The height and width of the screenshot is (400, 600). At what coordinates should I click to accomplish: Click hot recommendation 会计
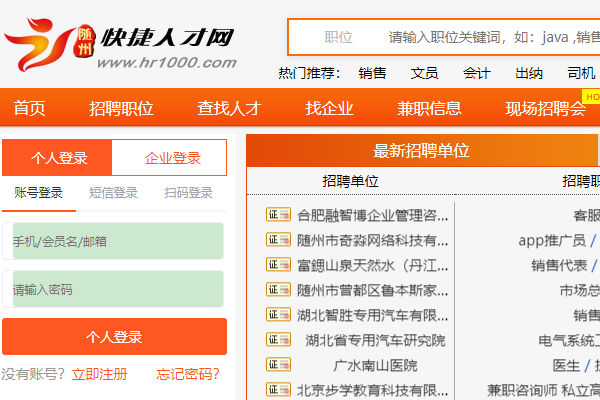(477, 73)
